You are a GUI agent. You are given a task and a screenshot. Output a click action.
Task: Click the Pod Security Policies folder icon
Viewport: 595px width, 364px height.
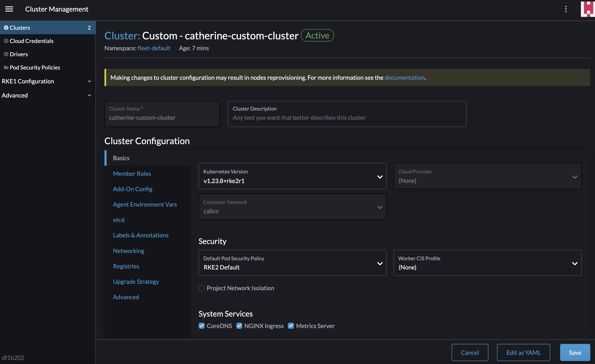(x=6, y=67)
